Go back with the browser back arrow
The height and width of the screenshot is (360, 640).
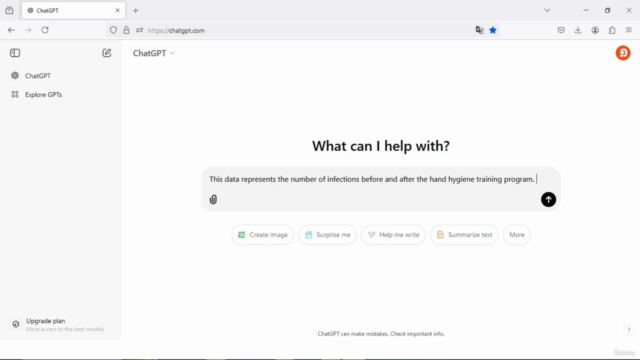[x=11, y=30]
